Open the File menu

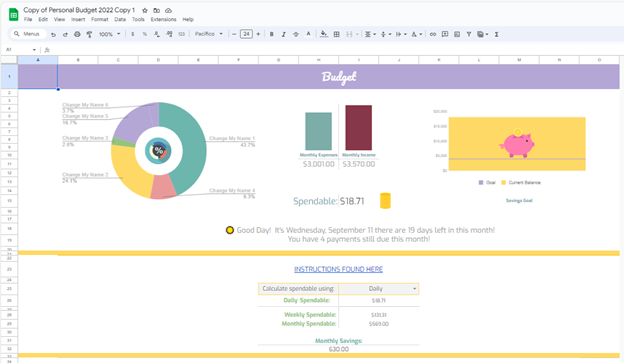pos(28,20)
